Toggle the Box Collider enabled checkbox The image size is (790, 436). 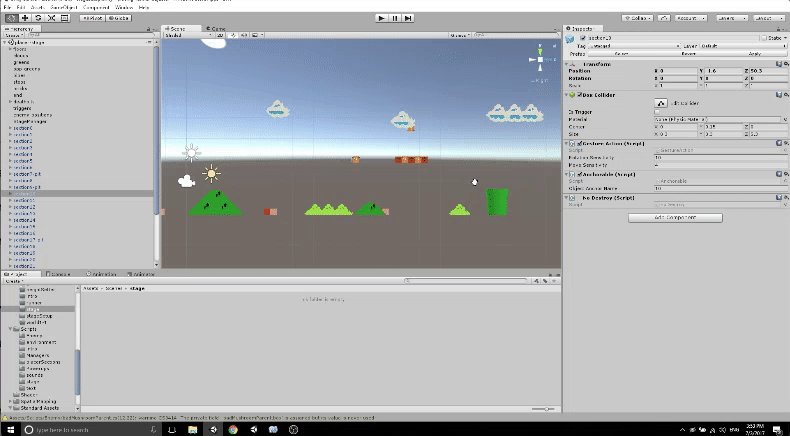579,95
